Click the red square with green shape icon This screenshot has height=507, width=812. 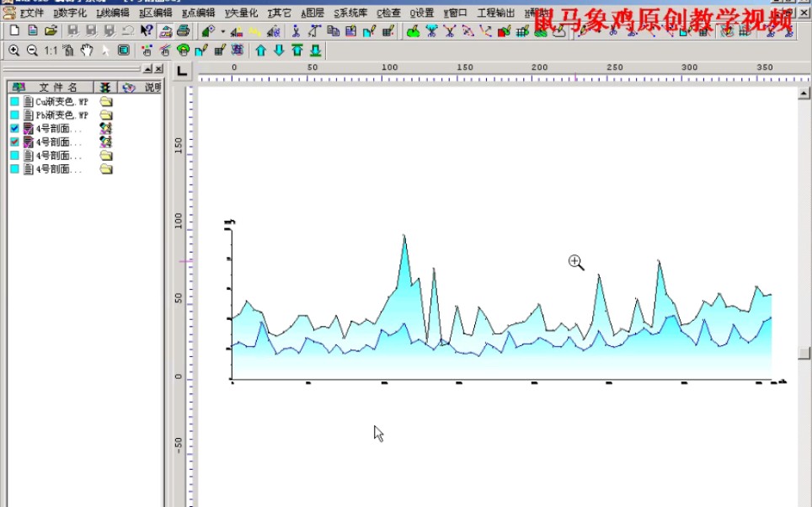[504, 32]
